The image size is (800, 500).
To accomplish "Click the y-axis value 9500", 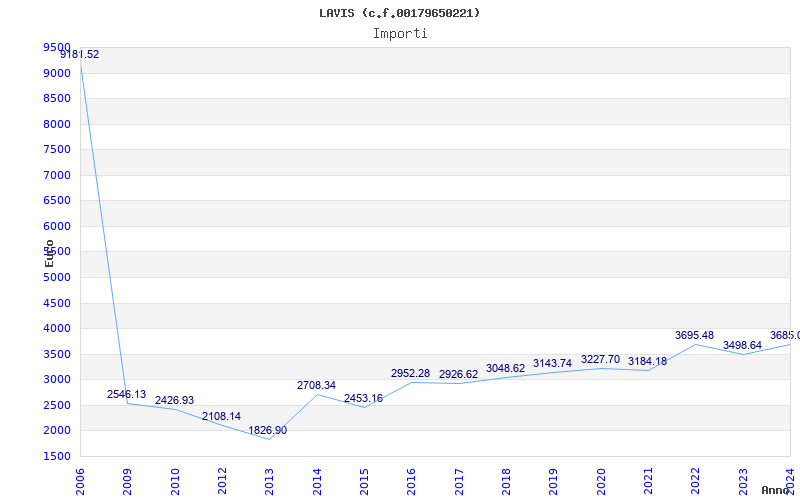I will [x=57, y=47].
